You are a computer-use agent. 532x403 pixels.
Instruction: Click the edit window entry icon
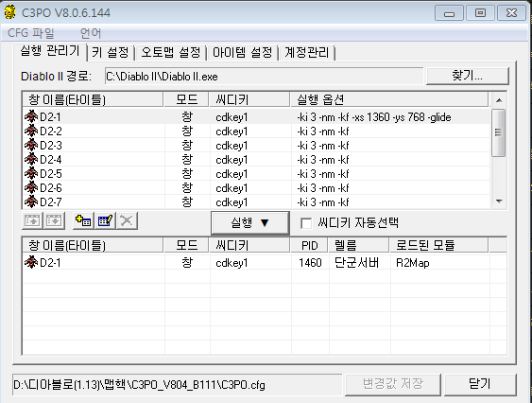(x=105, y=220)
